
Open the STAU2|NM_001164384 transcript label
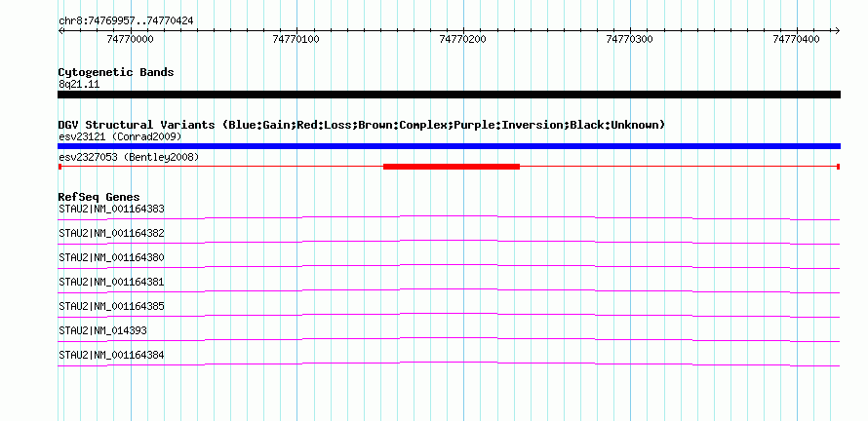pyautogui.click(x=111, y=355)
